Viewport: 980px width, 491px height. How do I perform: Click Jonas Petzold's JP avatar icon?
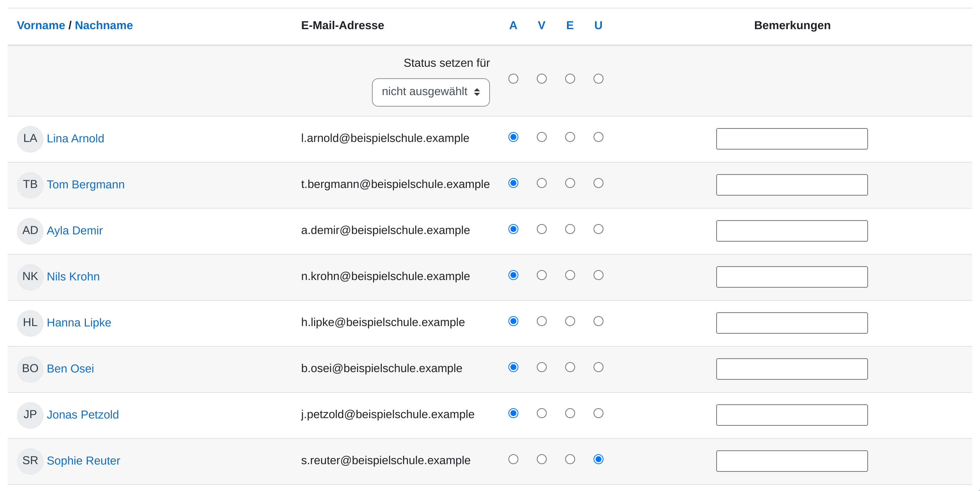pos(30,415)
